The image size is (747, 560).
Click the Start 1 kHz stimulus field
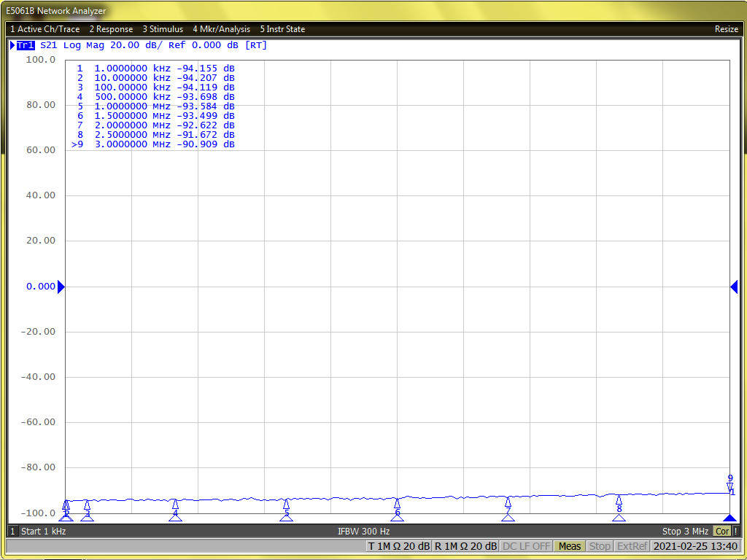pos(43,532)
